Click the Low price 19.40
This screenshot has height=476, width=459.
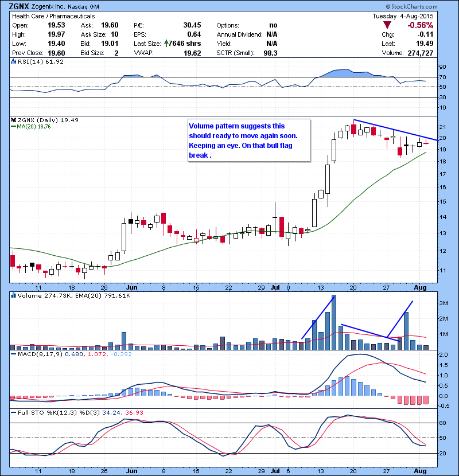pos(56,44)
